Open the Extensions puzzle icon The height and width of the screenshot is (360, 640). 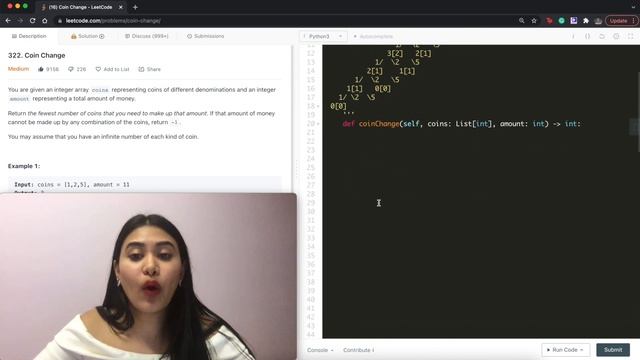pos(586,20)
